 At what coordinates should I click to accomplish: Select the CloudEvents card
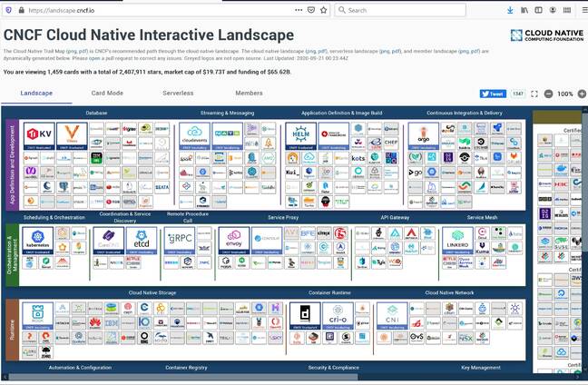coord(194,136)
